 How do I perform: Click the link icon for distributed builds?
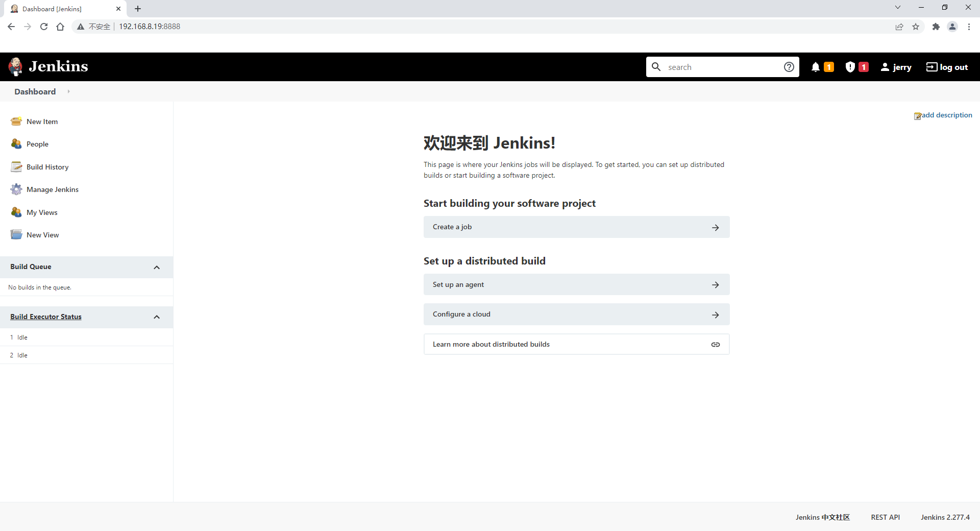pyautogui.click(x=716, y=345)
